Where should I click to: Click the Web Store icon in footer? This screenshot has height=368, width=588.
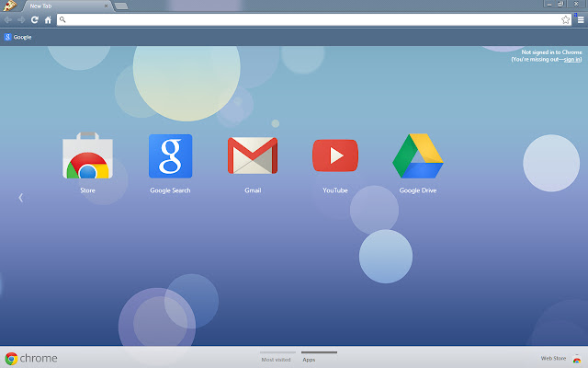pyautogui.click(x=577, y=360)
